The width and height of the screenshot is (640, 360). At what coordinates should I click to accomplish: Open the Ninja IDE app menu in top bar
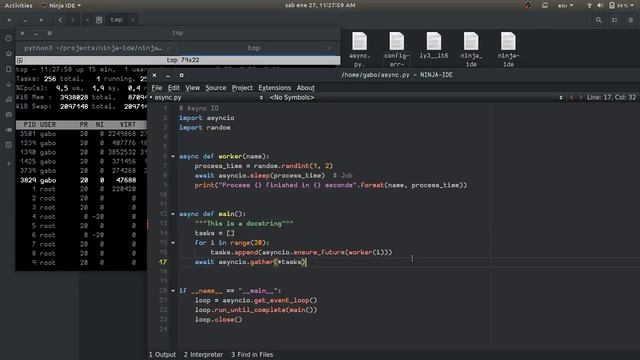tap(61, 5)
